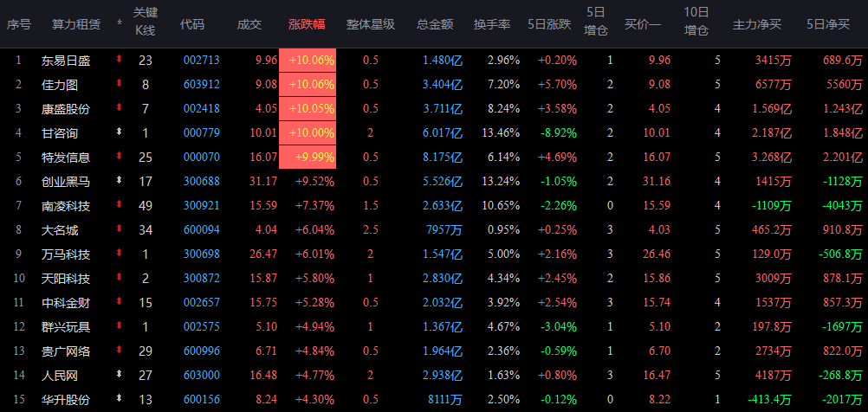The image size is (868, 412).
Task: Click the red marker icon for 南凌科技
Action: pos(119,204)
